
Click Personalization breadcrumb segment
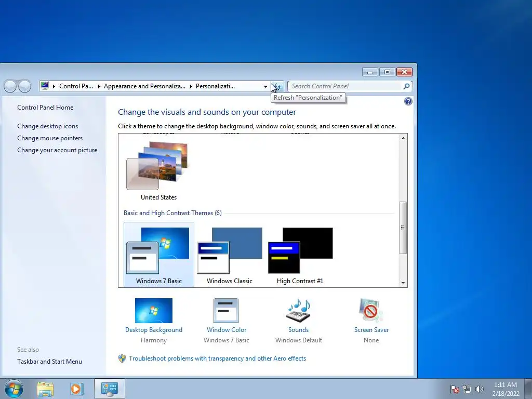[215, 86]
